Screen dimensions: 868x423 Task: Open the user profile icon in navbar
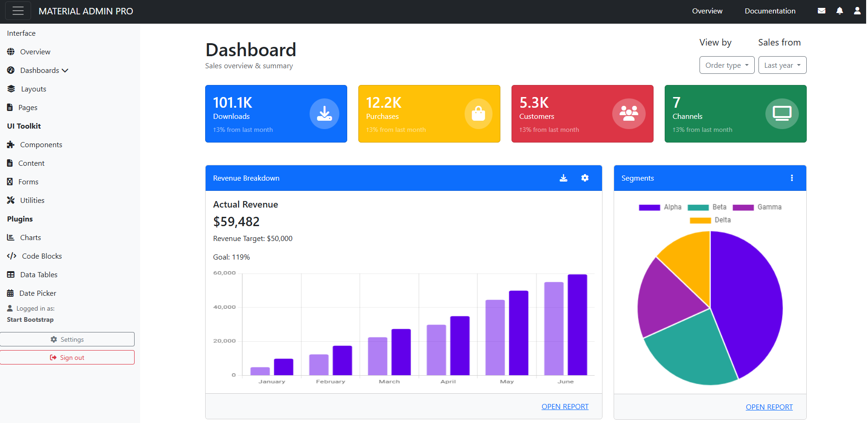(x=857, y=11)
